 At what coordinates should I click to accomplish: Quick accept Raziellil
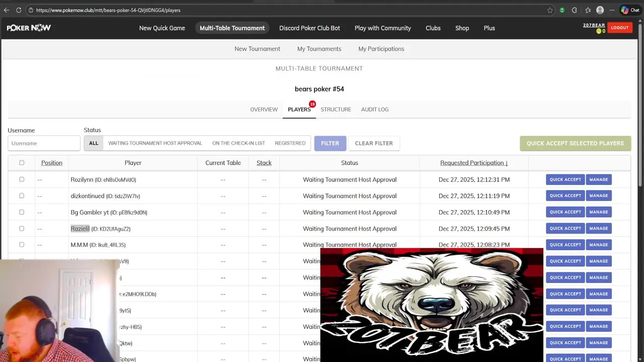click(565, 228)
